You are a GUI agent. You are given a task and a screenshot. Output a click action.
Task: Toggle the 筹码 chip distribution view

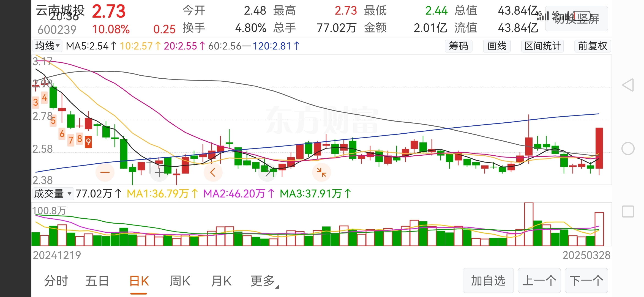point(459,46)
